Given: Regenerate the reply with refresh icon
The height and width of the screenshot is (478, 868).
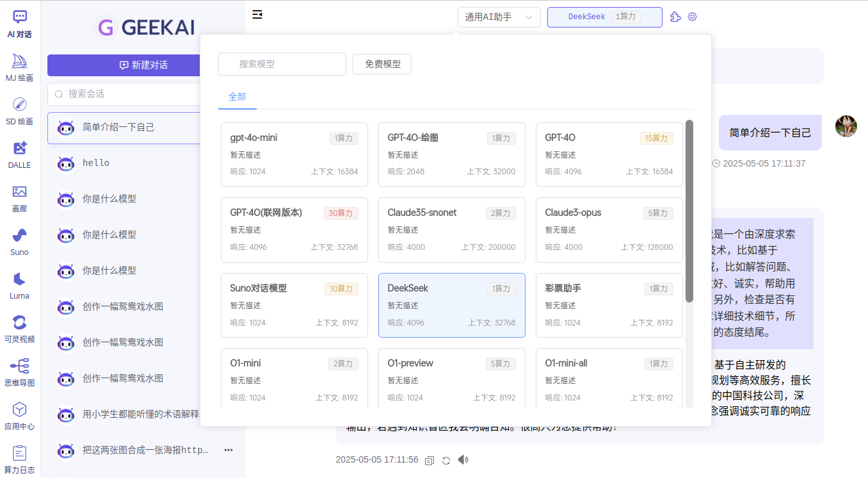Looking at the screenshot, I should pos(446,460).
